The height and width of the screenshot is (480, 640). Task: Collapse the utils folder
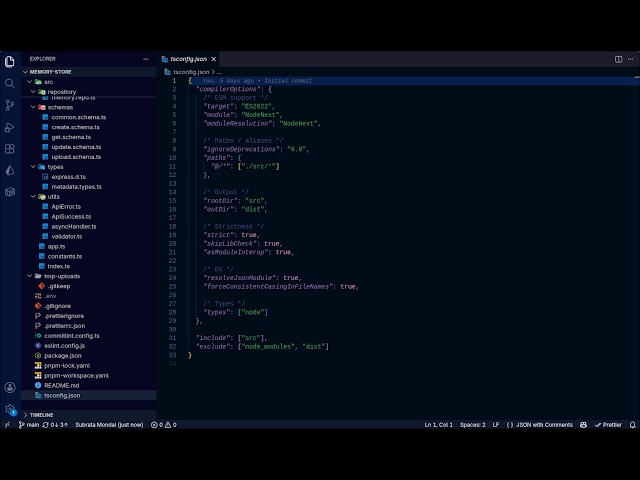(x=89, y=197)
